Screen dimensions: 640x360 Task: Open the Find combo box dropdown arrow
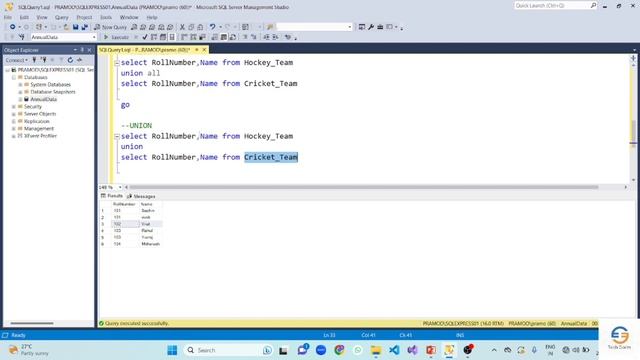pos(350,27)
